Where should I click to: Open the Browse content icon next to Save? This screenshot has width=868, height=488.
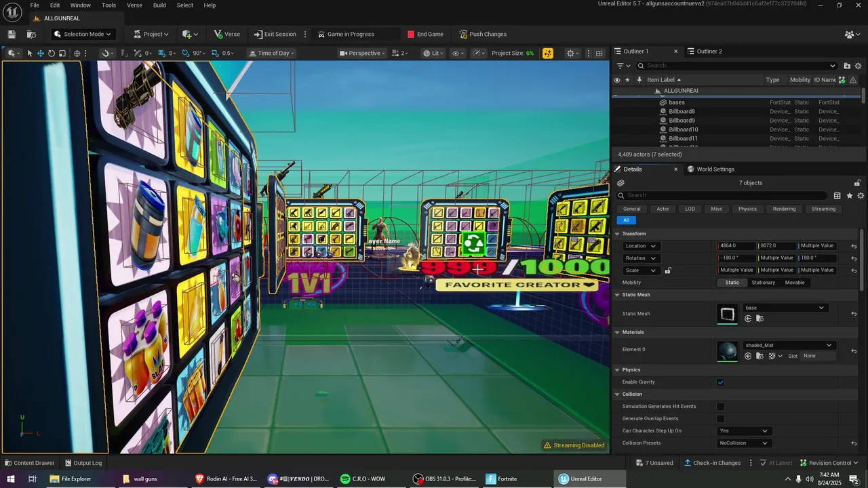(31, 34)
